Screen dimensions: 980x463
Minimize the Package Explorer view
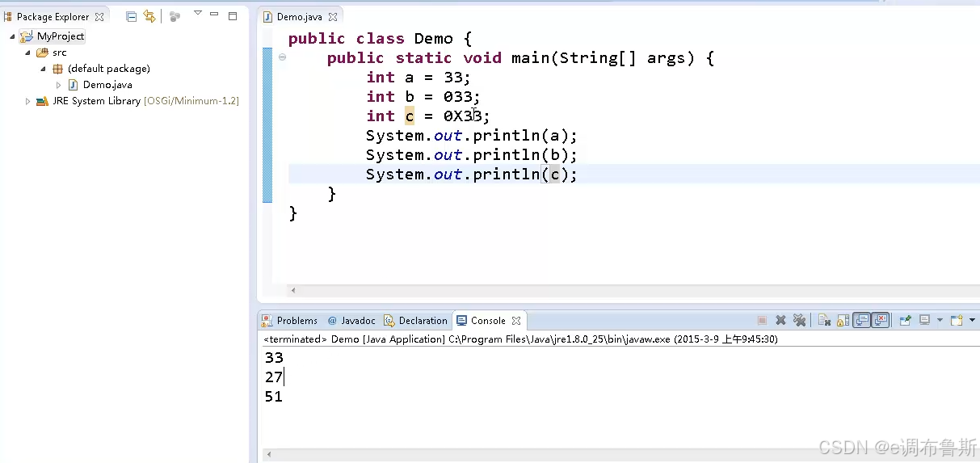coord(214,15)
